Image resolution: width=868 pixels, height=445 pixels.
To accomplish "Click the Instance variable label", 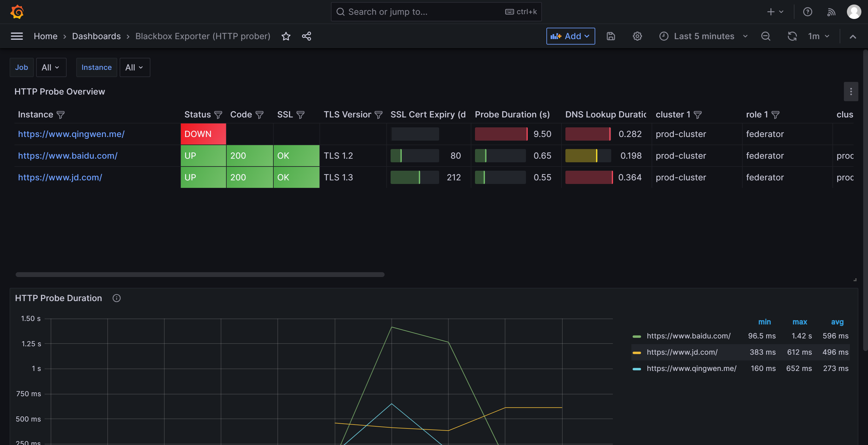I will 96,67.
